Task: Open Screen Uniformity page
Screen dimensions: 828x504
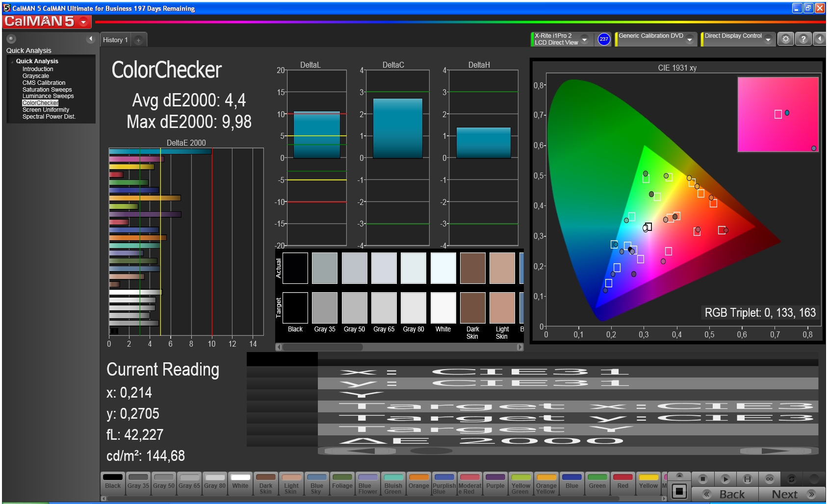Action: (46, 110)
